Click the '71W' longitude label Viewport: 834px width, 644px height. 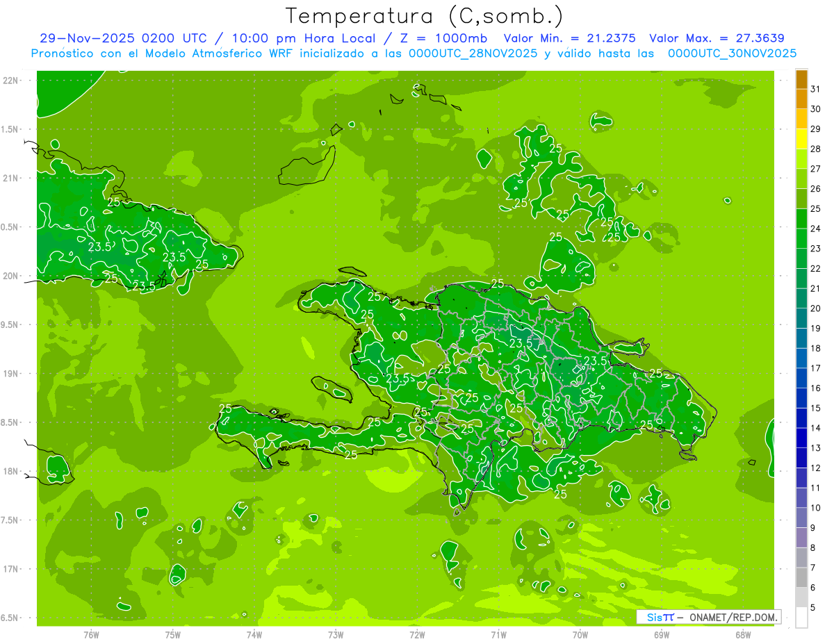click(498, 635)
